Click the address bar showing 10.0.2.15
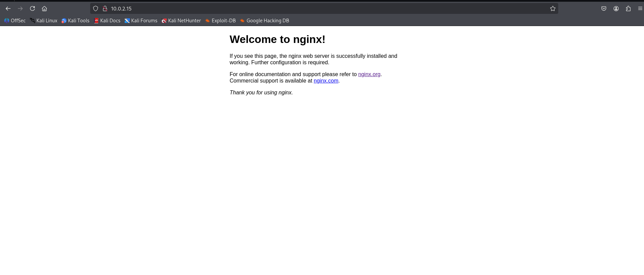The height and width of the screenshot is (275, 644). coord(324,8)
